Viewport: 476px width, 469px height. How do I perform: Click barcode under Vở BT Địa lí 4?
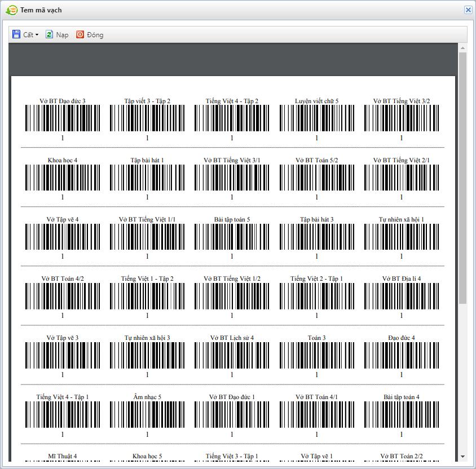click(402, 296)
